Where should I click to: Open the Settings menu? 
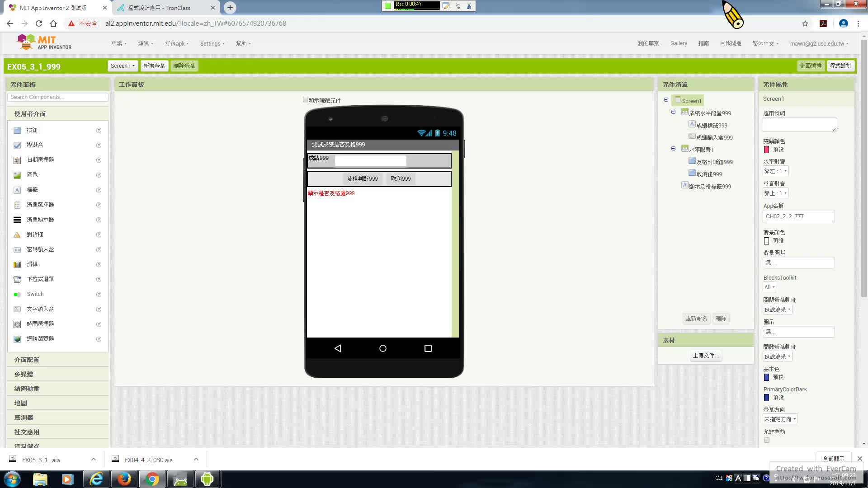212,44
